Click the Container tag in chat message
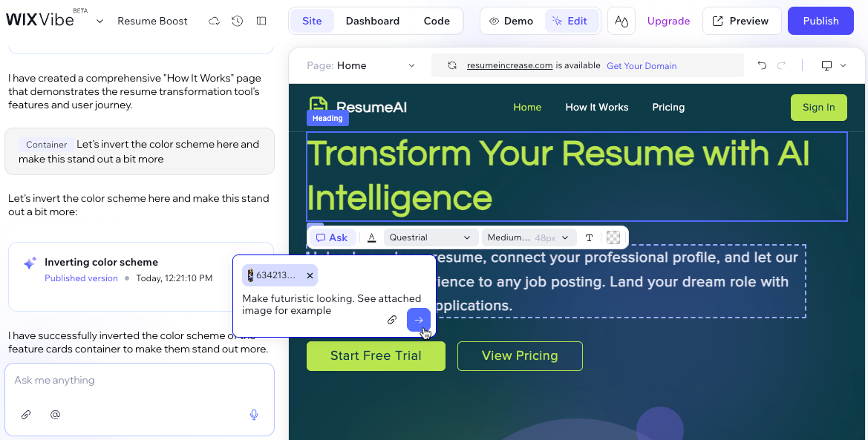 [47, 145]
